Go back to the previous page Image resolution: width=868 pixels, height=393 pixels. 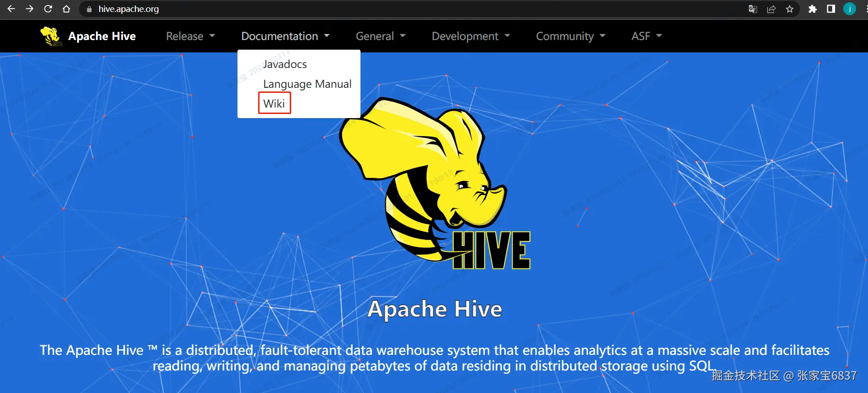pos(11,9)
